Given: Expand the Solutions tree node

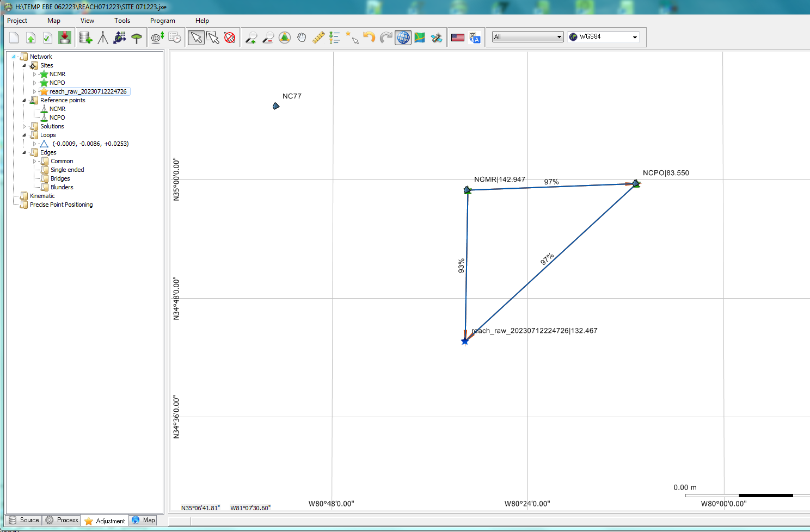Looking at the screenshot, I should [24, 126].
